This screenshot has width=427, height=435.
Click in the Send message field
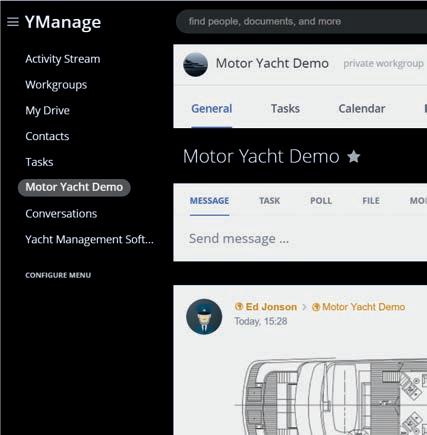300,239
